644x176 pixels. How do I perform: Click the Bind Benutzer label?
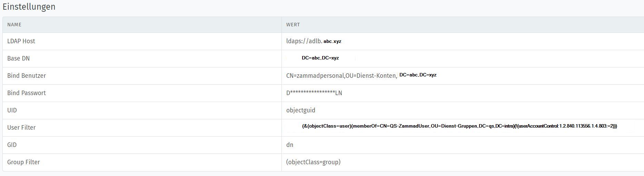click(x=27, y=76)
